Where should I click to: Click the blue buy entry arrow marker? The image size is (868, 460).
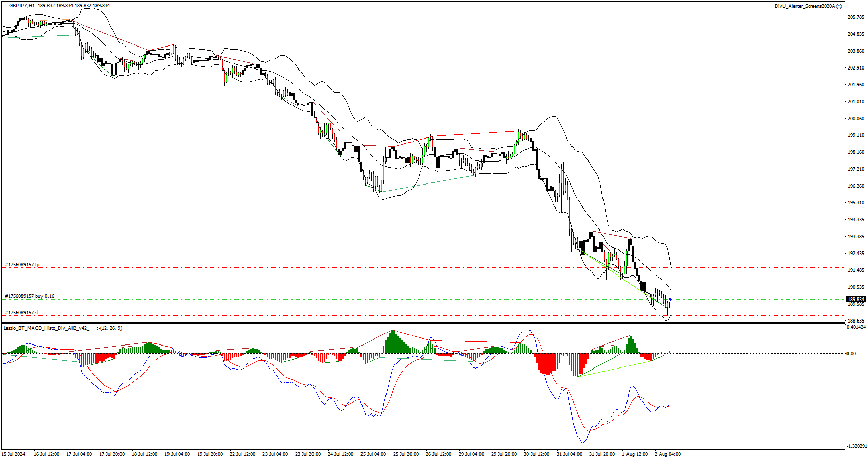tap(670, 299)
